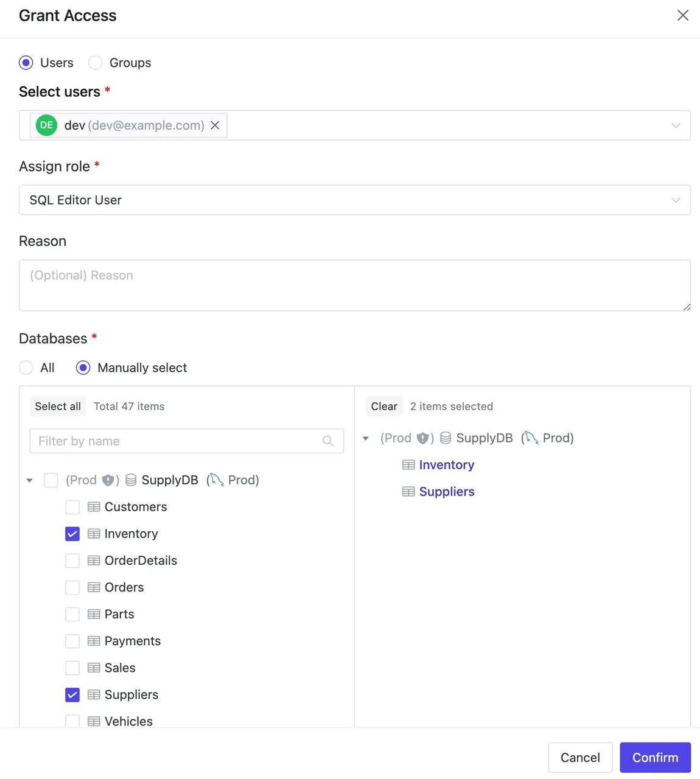Click the MySQL dolphin icon in left tree
The height and width of the screenshot is (779, 700).
pos(215,480)
